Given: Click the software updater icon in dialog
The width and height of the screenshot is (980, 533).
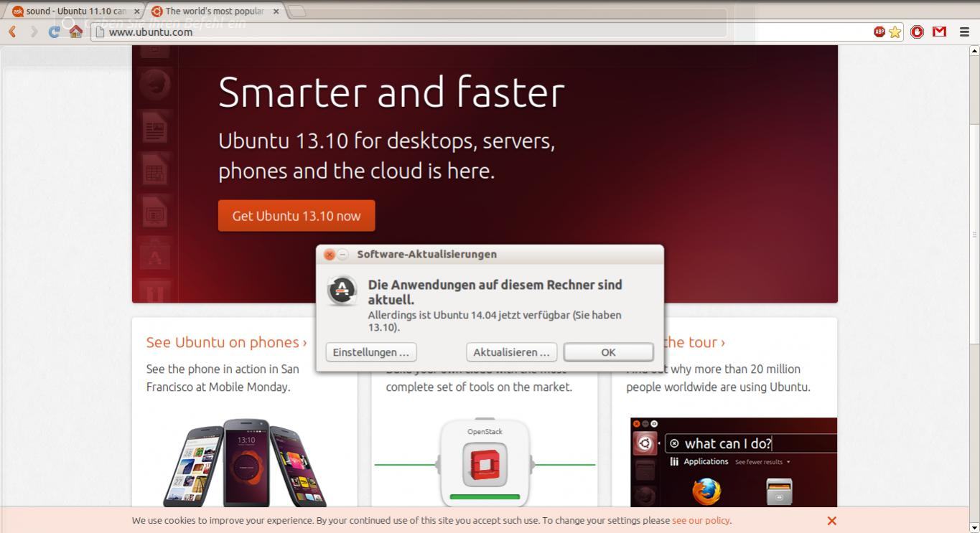Looking at the screenshot, I should coord(342,291).
